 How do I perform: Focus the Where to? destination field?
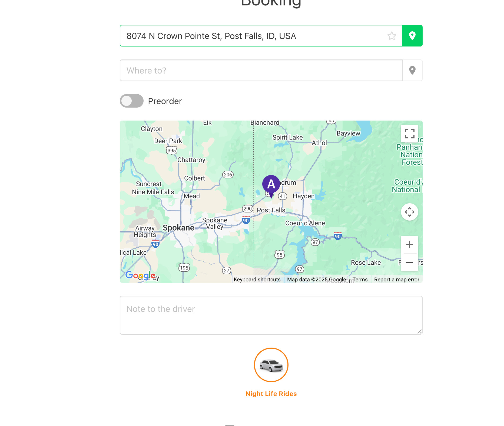pyautogui.click(x=261, y=70)
